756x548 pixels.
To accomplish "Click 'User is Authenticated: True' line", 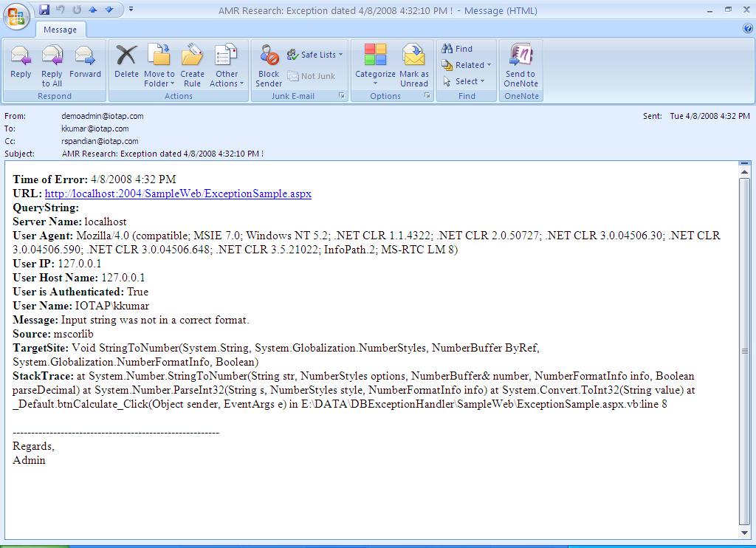I will coord(80,292).
